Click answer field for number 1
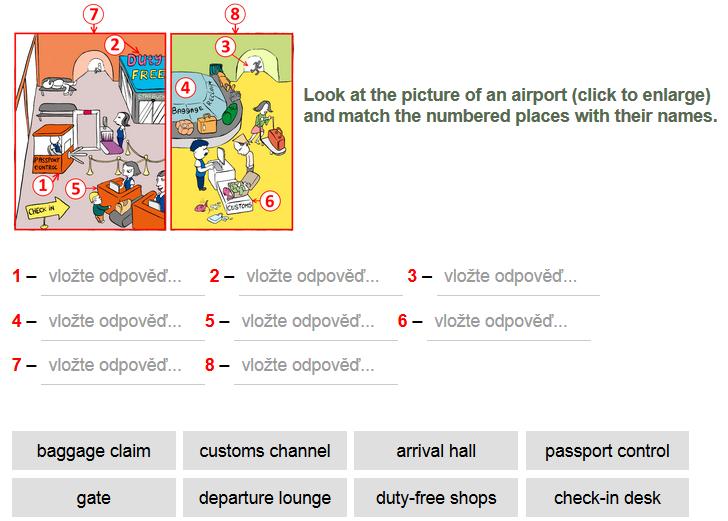The height and width of the screenshot is (521, 728). coord(123,277)
